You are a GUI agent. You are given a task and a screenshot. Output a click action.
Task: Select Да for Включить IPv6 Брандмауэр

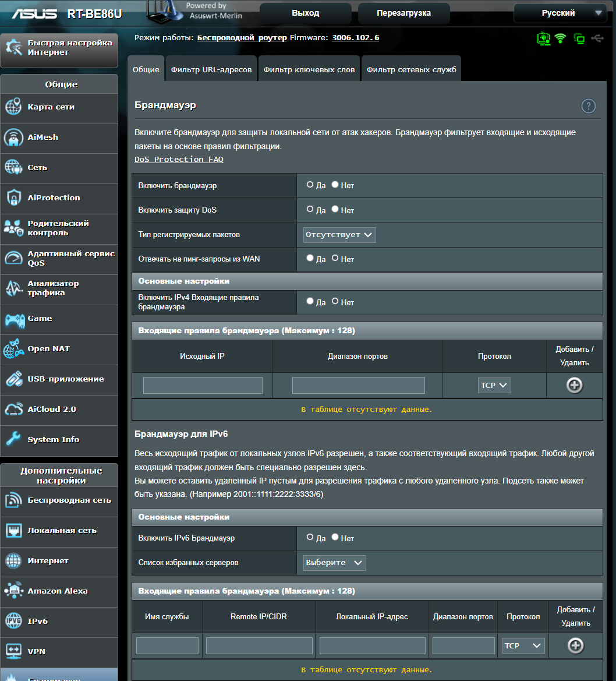310,537
